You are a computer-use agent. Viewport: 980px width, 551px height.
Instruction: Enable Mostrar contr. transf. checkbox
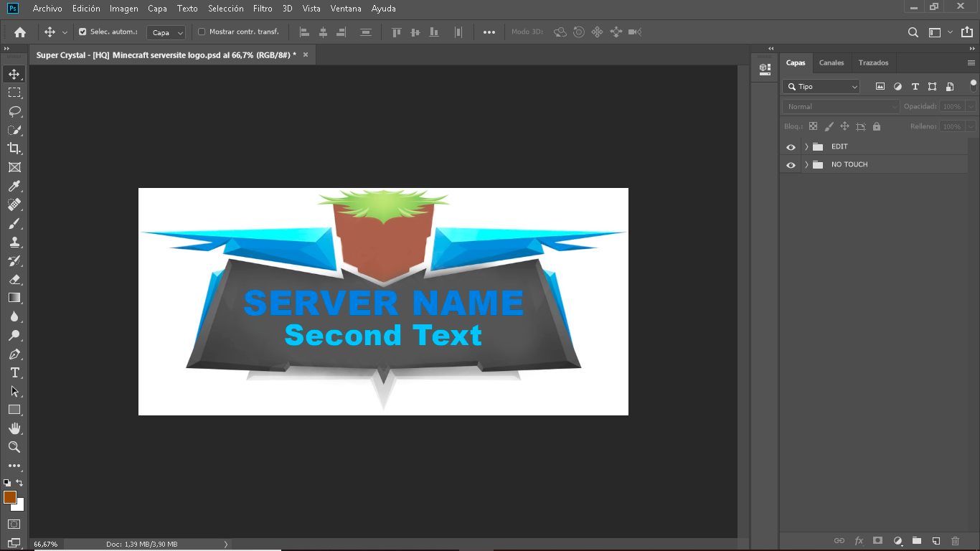[x=202, y=32]
